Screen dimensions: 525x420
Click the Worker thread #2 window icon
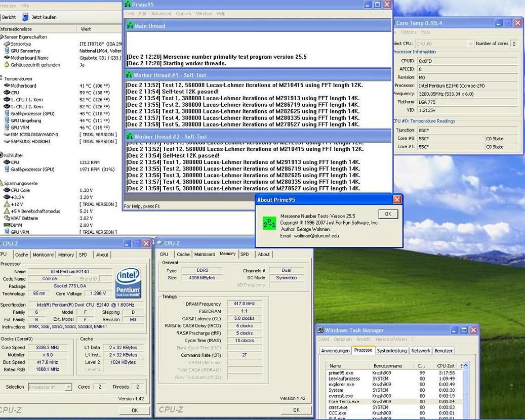tap(130, 137)
